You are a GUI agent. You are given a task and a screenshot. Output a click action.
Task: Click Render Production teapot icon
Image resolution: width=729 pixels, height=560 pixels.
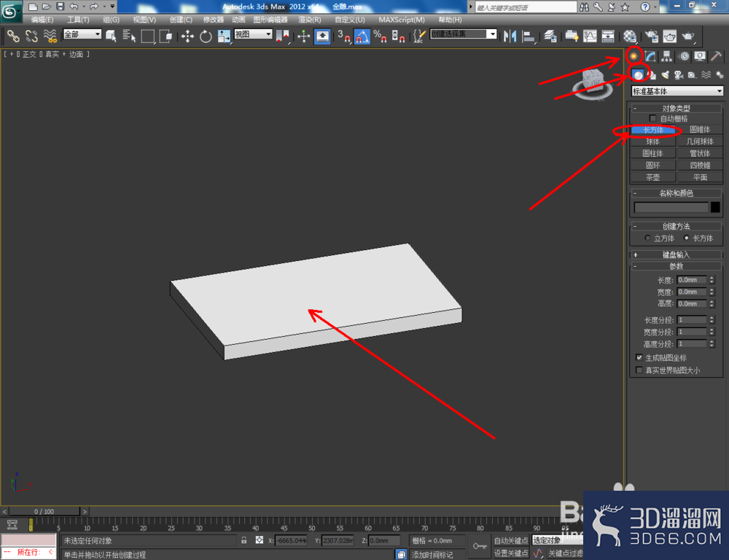coord(687,36)
